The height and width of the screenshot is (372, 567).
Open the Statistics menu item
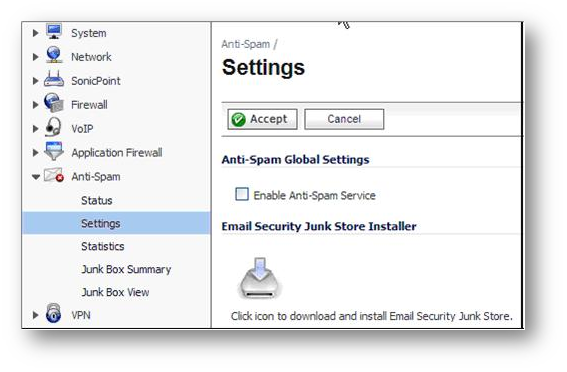click(x=103, y=247)
